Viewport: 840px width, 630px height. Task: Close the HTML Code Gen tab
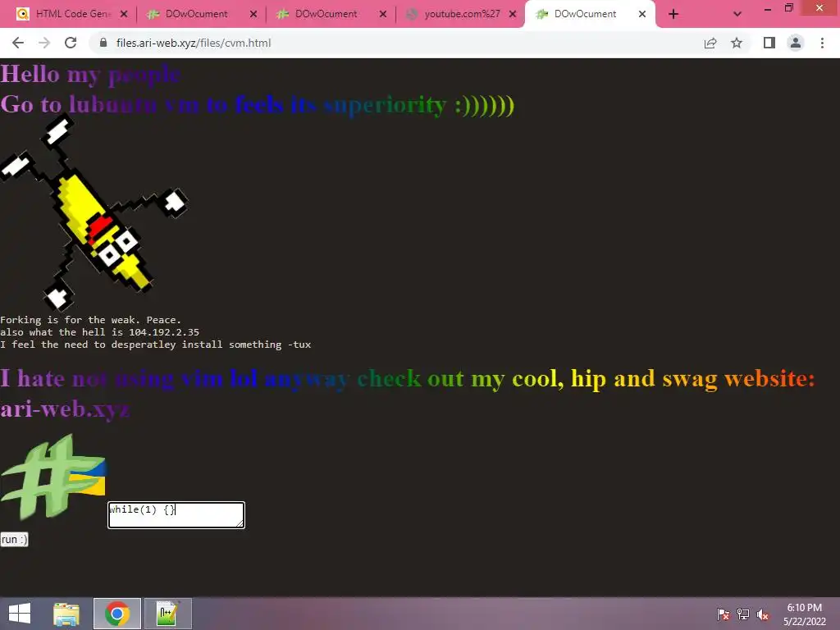point(124,14)
